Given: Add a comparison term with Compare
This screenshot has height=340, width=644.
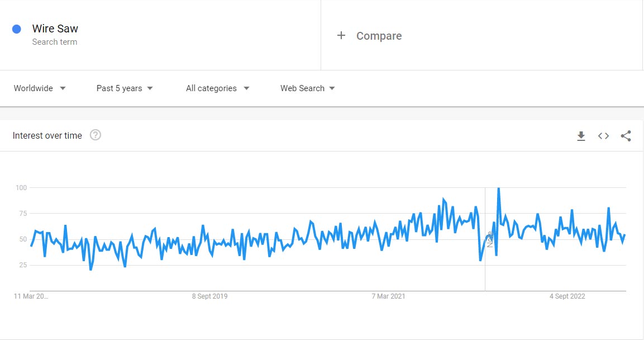Looking at the screenshot, I should click(x=370, y=36).
